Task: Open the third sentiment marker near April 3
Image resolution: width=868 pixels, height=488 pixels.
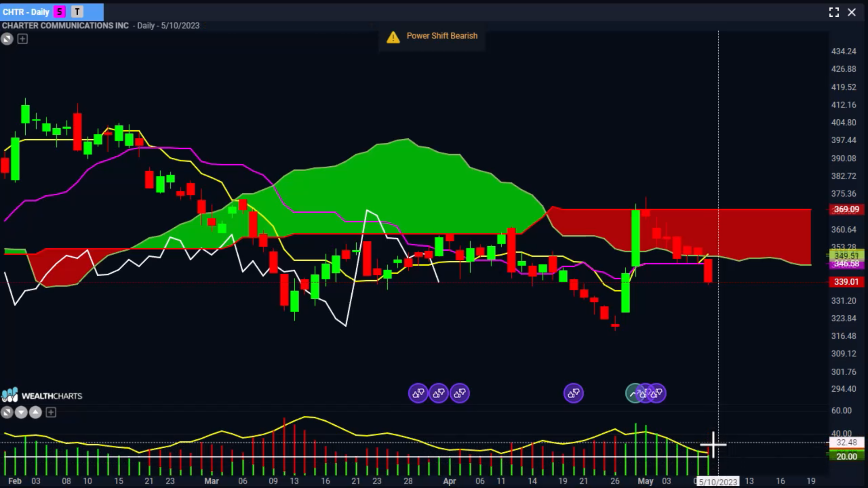Action: point(460,393)
